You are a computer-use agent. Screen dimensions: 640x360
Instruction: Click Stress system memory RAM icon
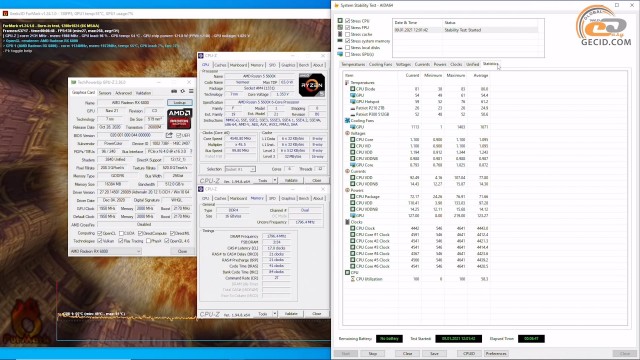click(x=340, y=41)
